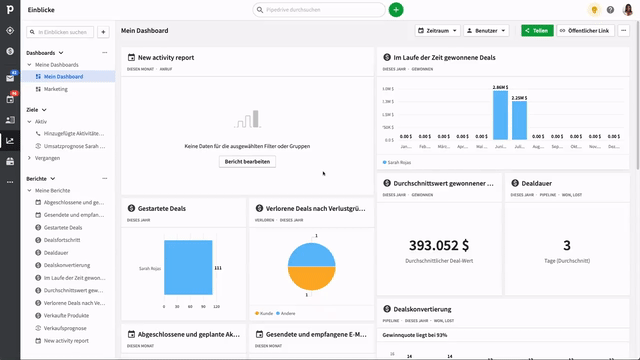Click calendar icon of Gesendete und empfangene card
This screenshot has width=640, height=360.
259,334
